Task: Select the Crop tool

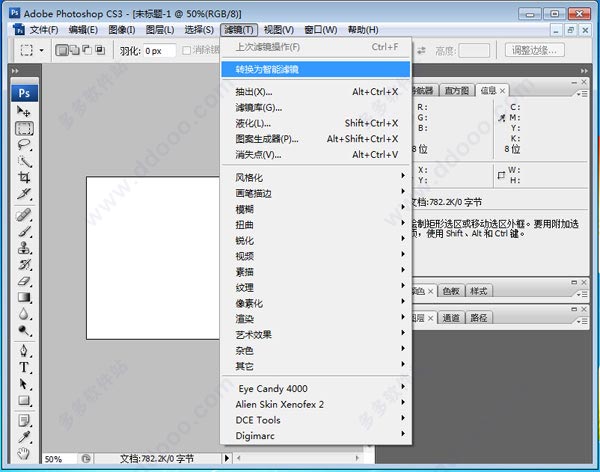Action: [x=24, y=177]
